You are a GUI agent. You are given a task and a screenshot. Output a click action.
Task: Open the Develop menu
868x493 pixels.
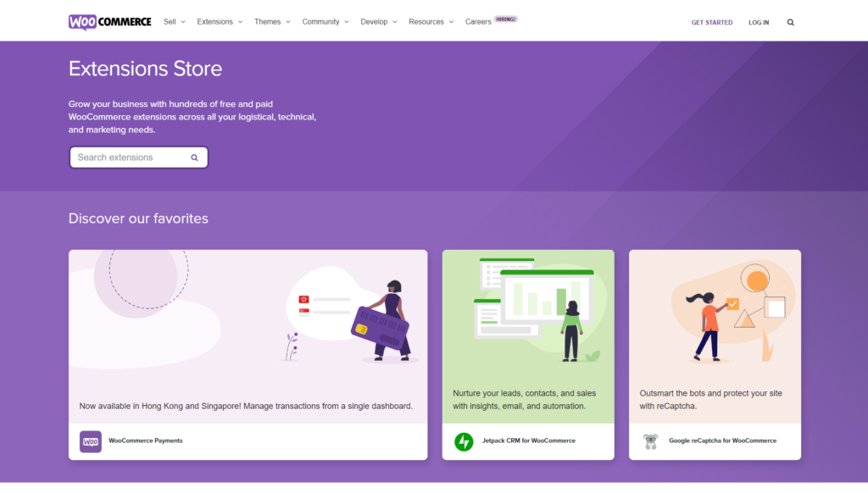click(374, 22)
